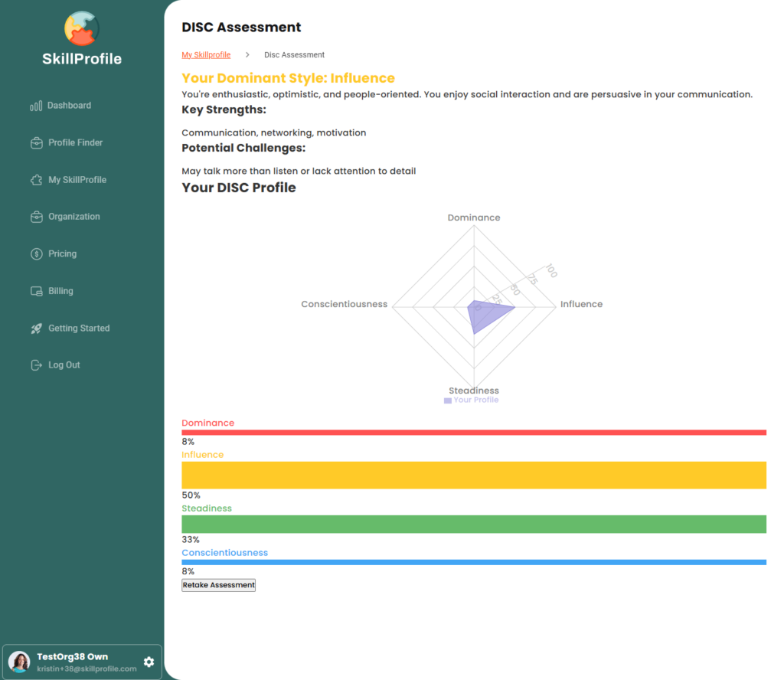Go to the Organization menu item
Image resolution: width=784 pixels, height=680 pixels.
click(x=73, y=217)
